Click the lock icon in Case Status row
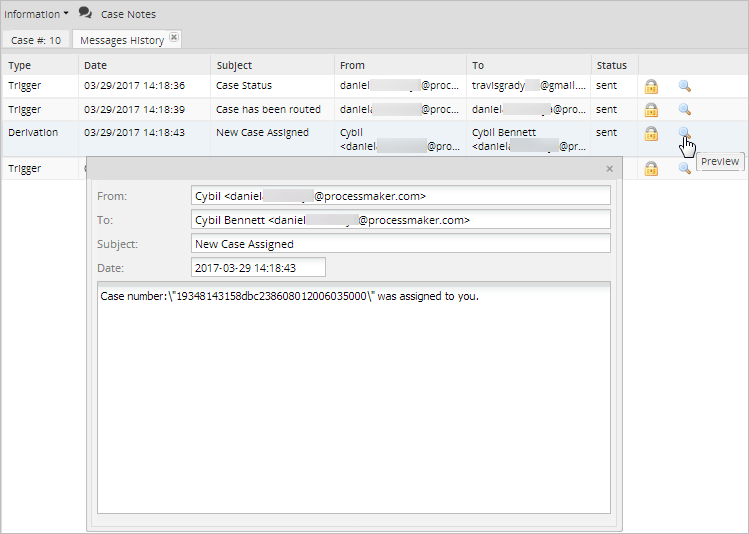This screenshot has width=749, height=534. point(651,86)
